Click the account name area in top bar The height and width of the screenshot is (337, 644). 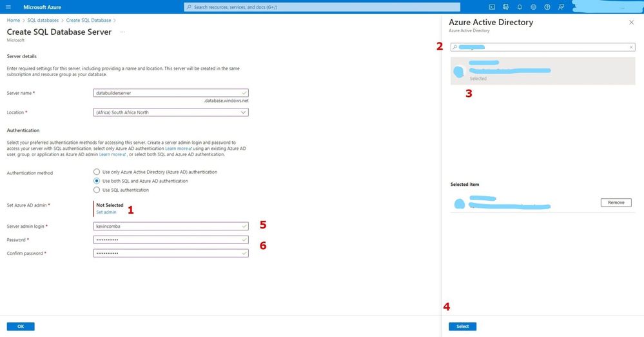608,7
